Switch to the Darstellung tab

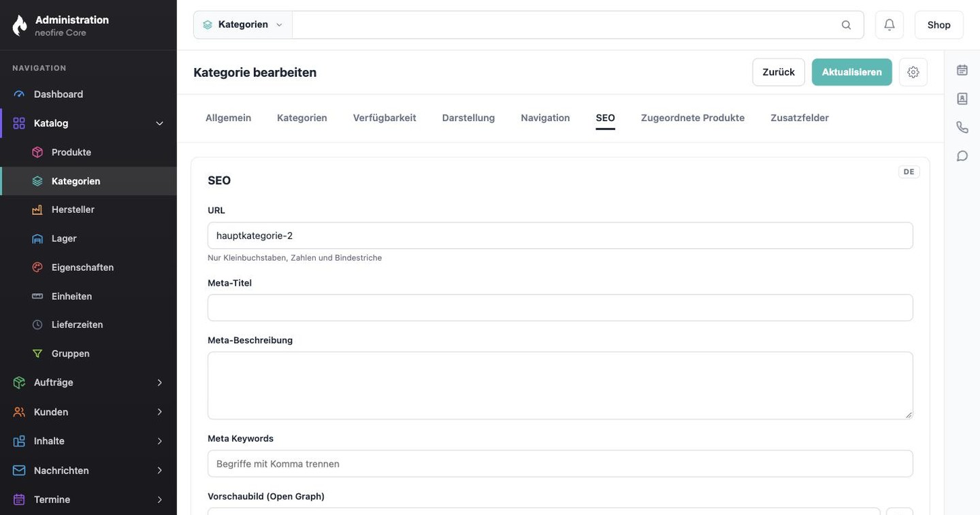coord(468,118)
